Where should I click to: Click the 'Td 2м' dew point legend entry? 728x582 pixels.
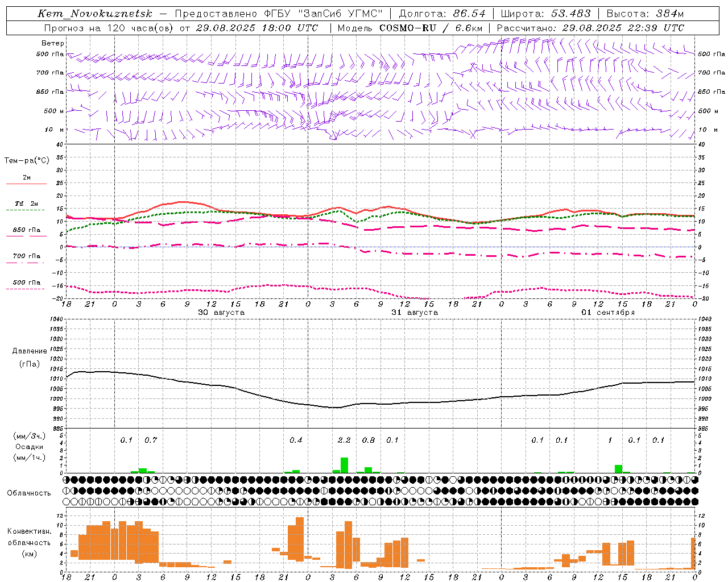point(27,203)
